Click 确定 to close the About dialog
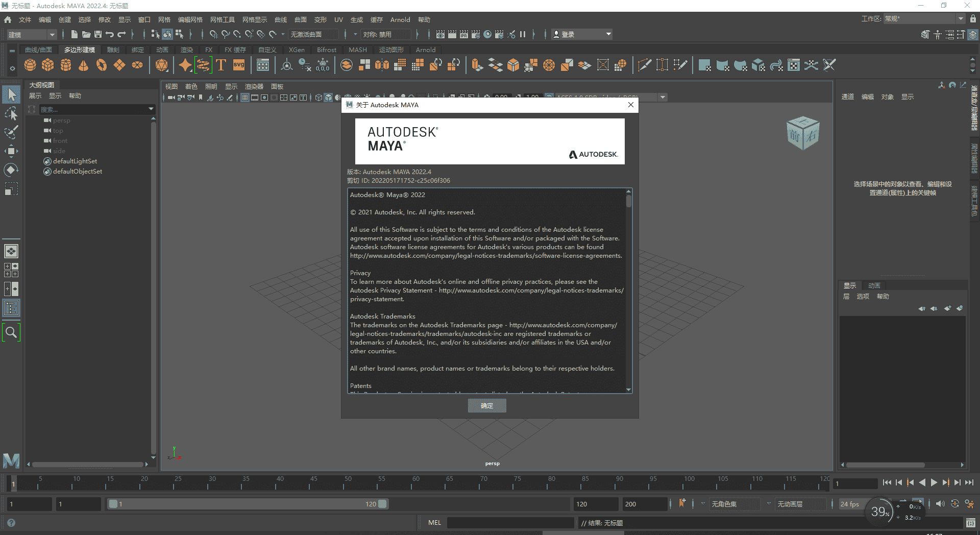 487,405
